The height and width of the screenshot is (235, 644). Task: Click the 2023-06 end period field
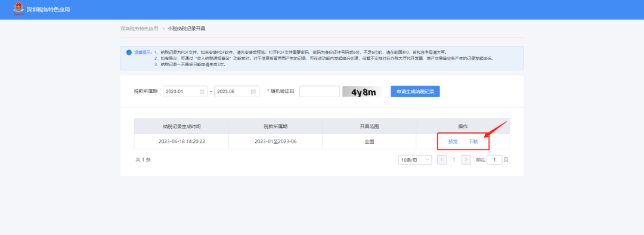tap(237, 92)
